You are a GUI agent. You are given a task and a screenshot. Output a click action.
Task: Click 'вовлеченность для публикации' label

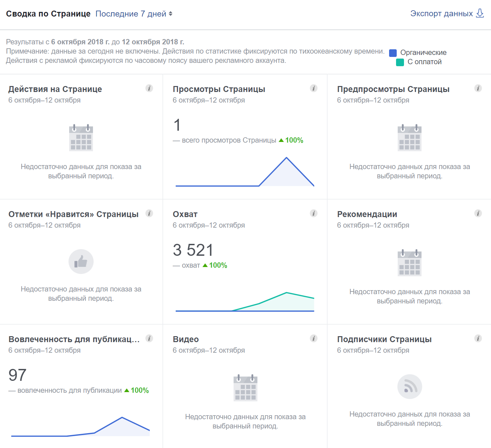coord(70,390)
